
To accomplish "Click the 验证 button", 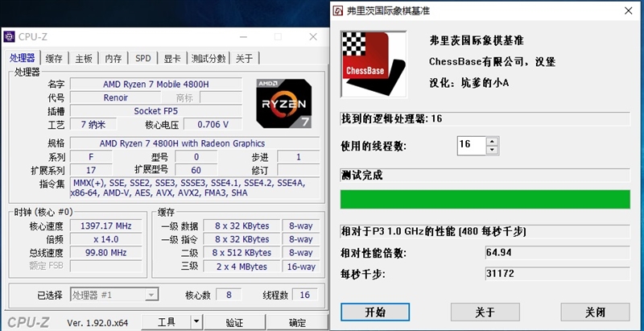I will coord(235,322).
